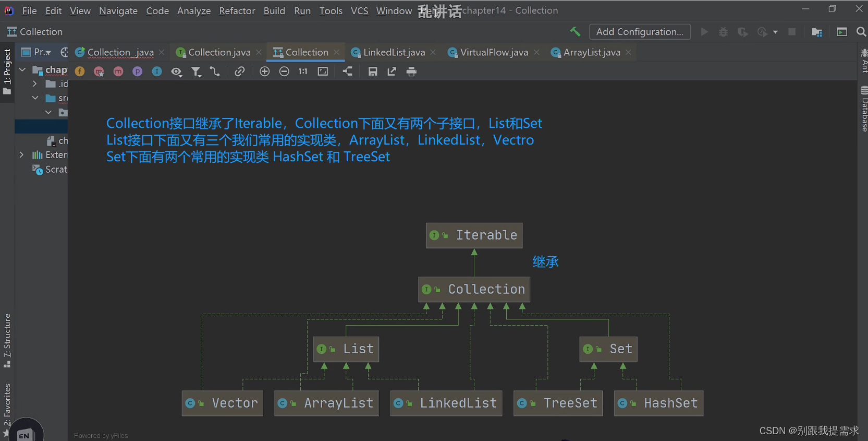The image size is (868, 441).
Task: Toggle Properties display in diagram toolbar
Action: tap(138, 71)
